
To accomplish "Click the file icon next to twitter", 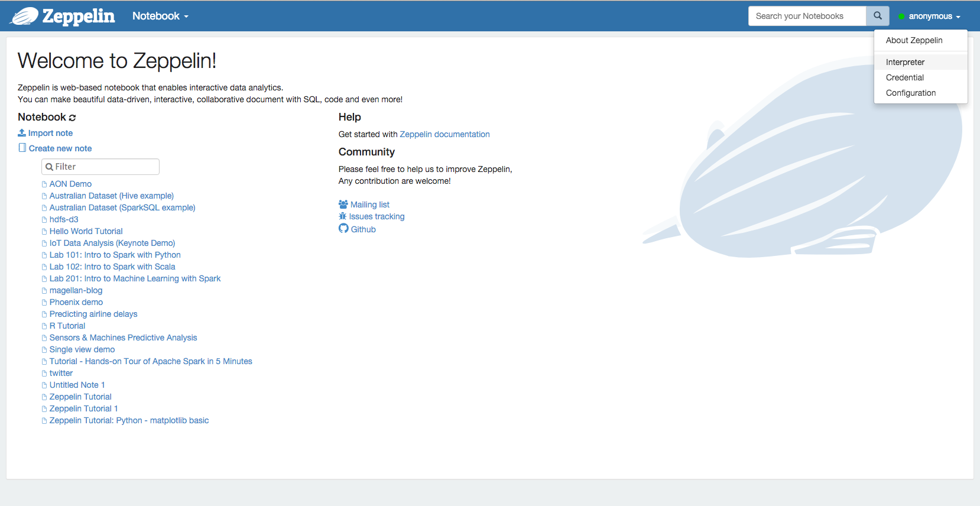I will tap(44, 374).
